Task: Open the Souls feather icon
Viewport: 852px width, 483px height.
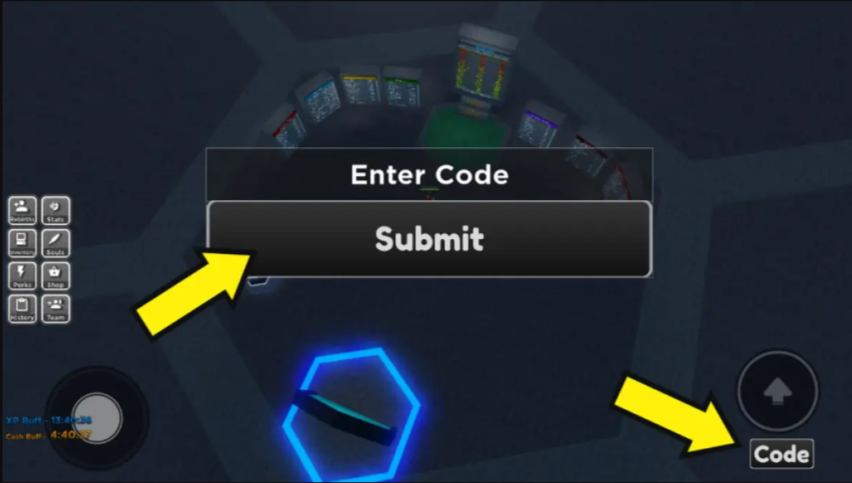Action: click(55, 243)
